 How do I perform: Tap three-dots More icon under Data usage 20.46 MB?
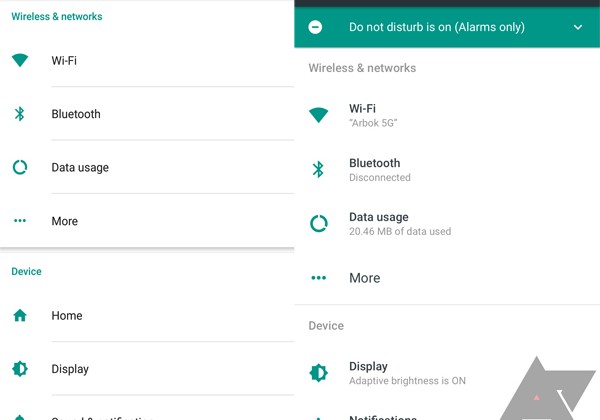318,278
